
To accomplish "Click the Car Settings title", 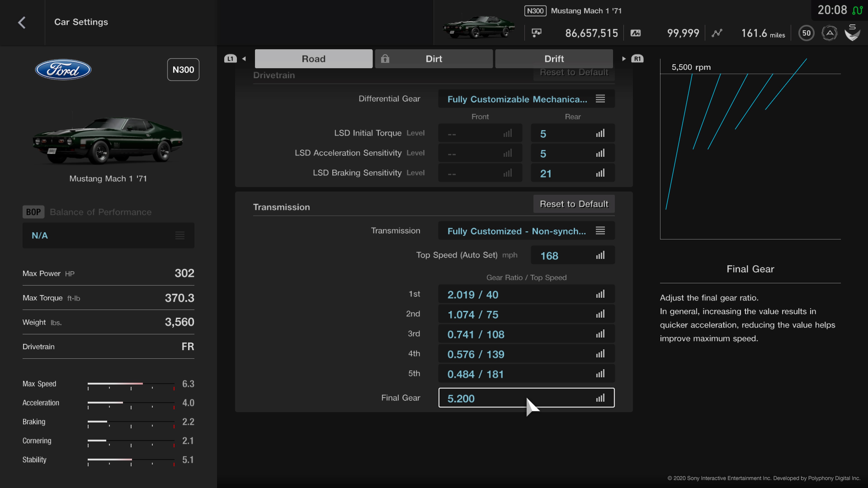I will tap(81, 22).
